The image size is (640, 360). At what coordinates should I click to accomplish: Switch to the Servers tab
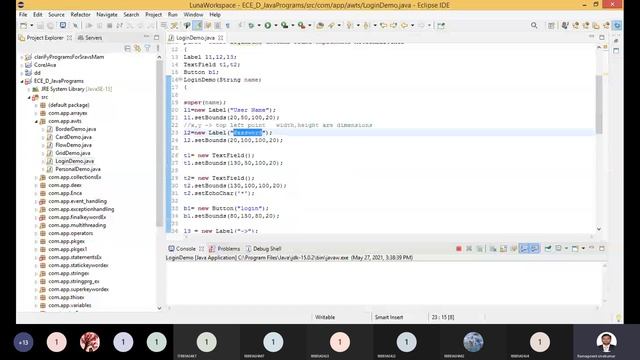click(x=90, y=38)
